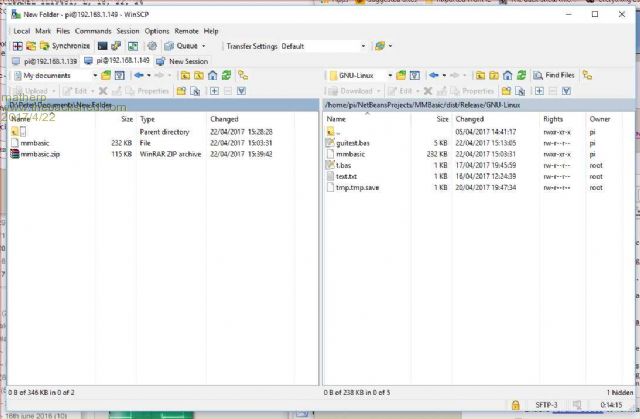This screenshot has height=419, width=640.
Task: Click the local selection filter funnel icon
Action: (x=242, y=91)
